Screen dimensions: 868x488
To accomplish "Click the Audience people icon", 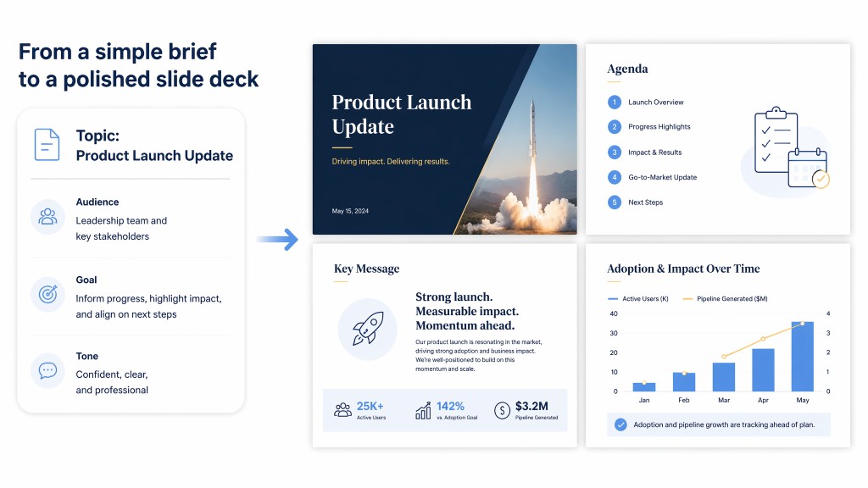I will pos(47,217).
